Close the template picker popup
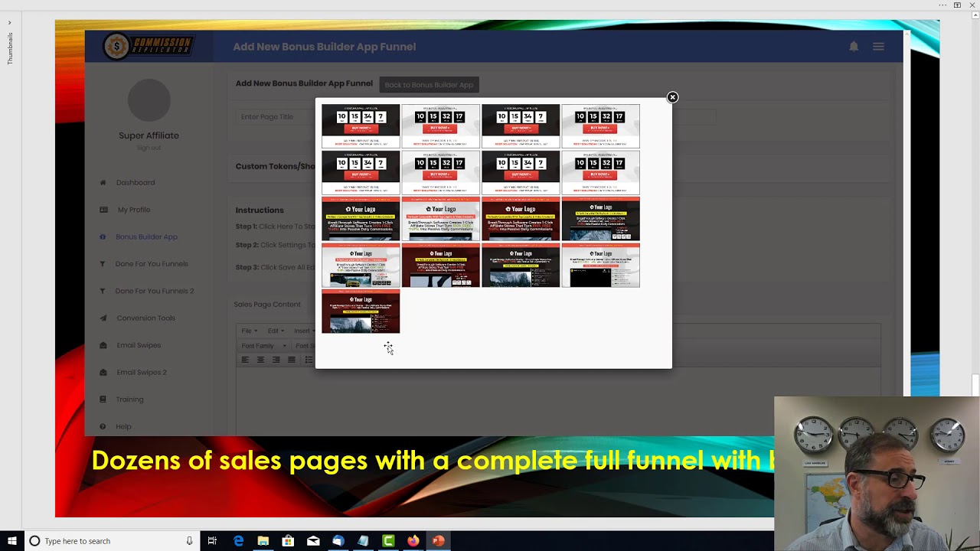Viewport: 980px width, 551px height. [672, 97]
